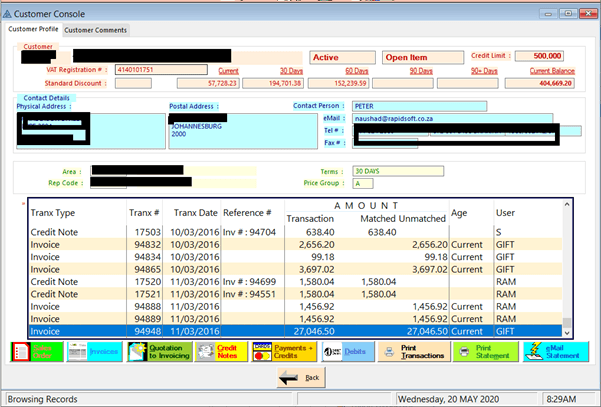Click the transaction list scroll down arrow
601x407 pixels.
coord(567,333)
